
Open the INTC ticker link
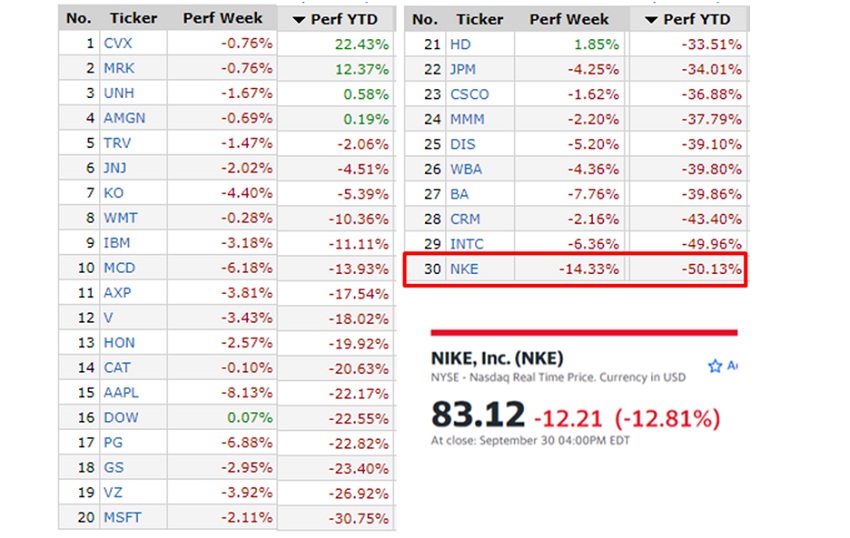pyautogui.click(x=467, y=244)
